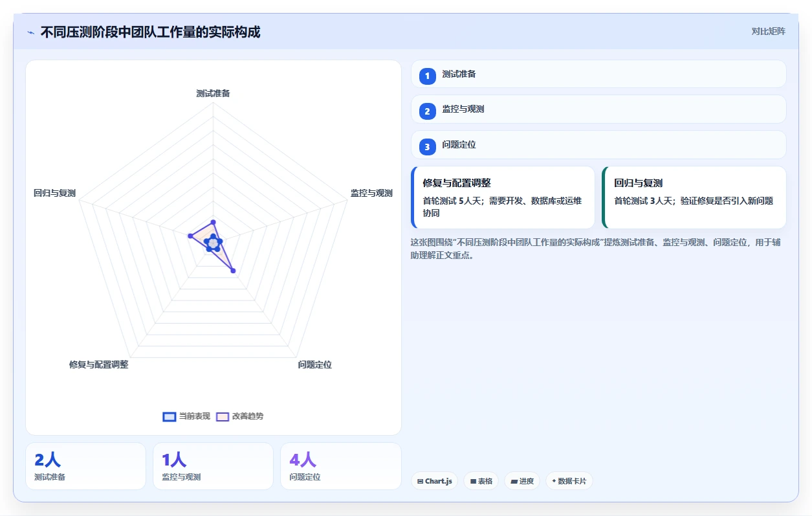
Task: Click the radar axis label 修复与配置调整
Action: click(x=99, y=365)
